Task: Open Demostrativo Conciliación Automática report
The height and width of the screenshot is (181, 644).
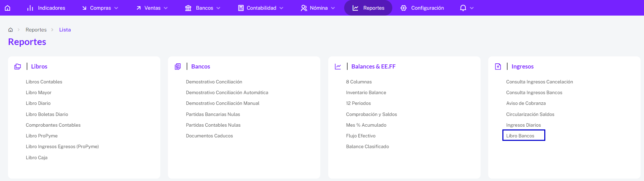Action: [227, 92]
